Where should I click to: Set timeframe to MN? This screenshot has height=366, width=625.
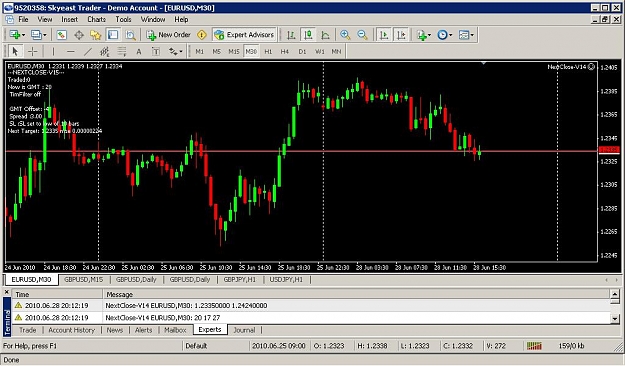[x=336, y=51]
